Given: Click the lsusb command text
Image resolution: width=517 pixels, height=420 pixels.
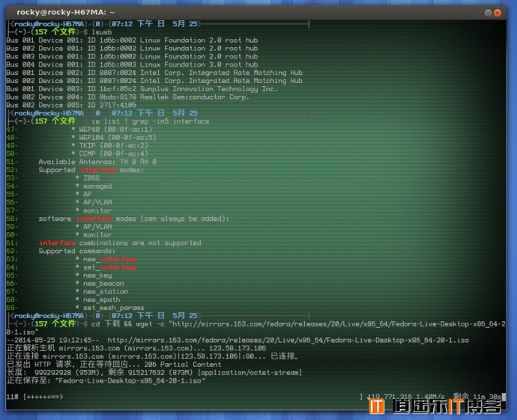Looking at the screenshot, I should [x=99, y=32].
